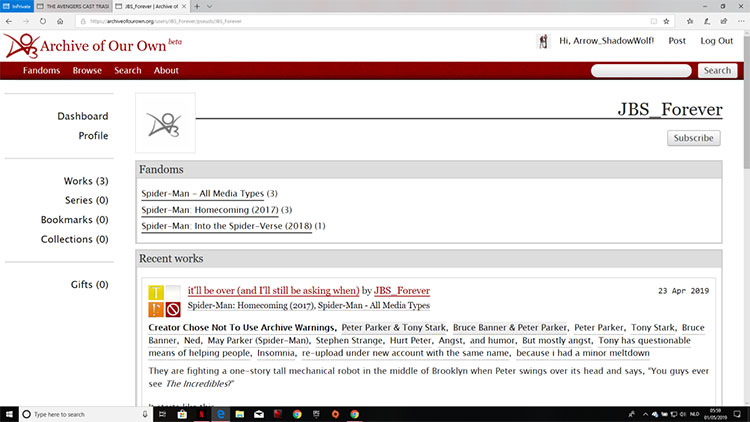Open a new tab with plus icon
The image size is (750, 422).
click(x=197, y=6)
